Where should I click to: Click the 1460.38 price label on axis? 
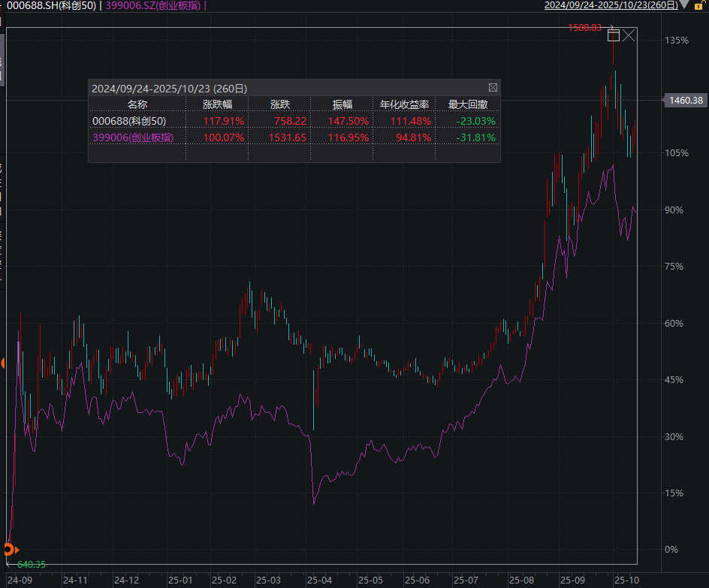pyautogui.click(x=685, y=100)
